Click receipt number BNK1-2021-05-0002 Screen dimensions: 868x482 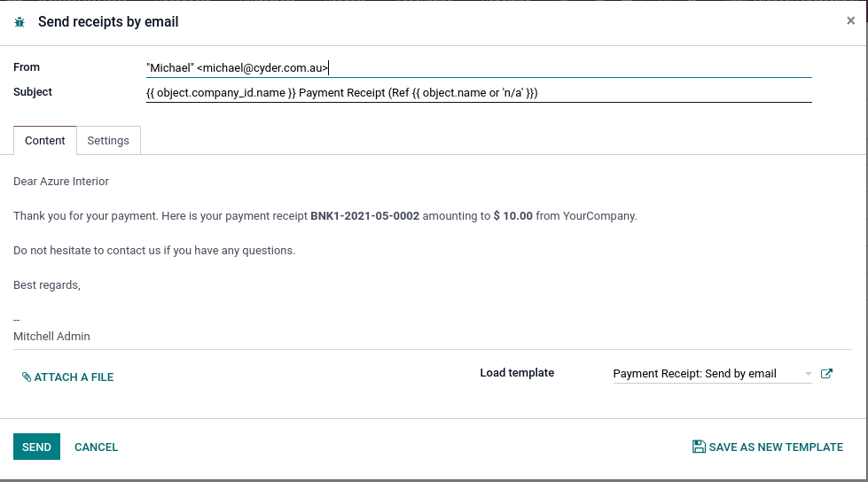[x=364, y=216]
